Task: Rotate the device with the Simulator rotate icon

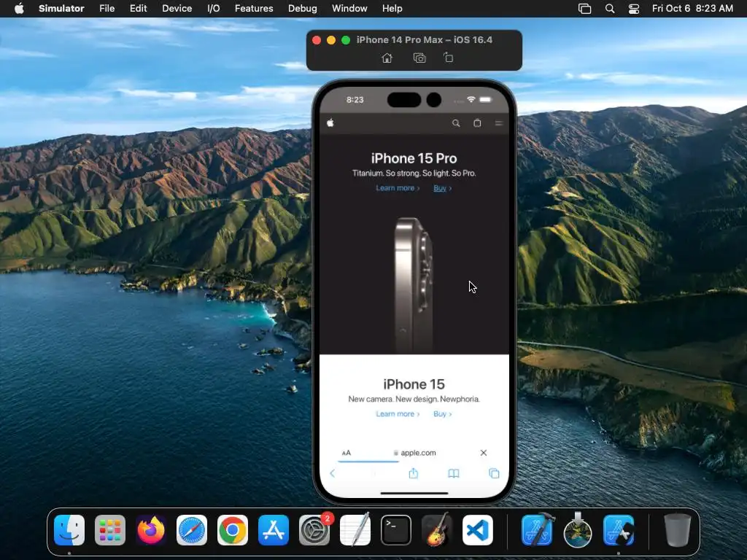Action: [449, 58]
